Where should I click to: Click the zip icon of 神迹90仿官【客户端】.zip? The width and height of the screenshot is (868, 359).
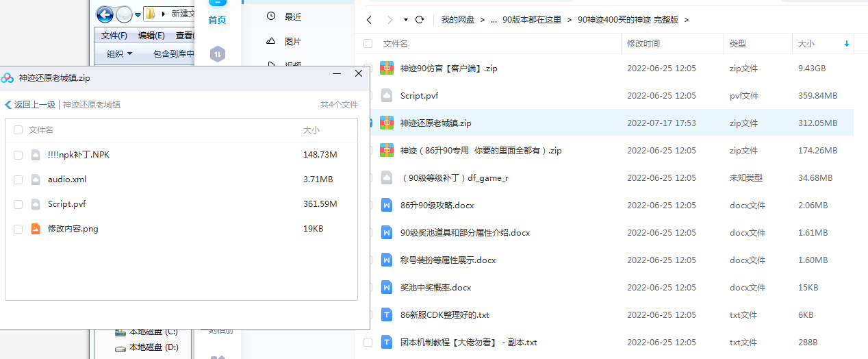[x=387, y=69]
